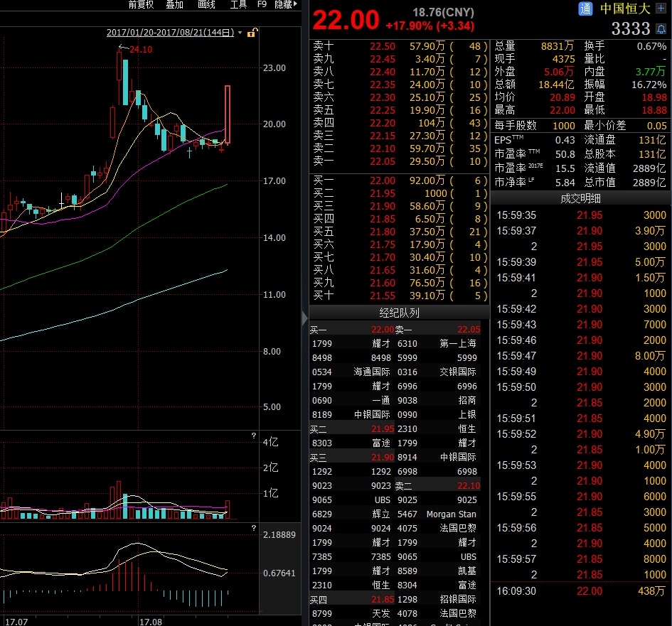Click the 外盘 5.06万 value
Screen dimensions: 672x626
pos(559,72)
